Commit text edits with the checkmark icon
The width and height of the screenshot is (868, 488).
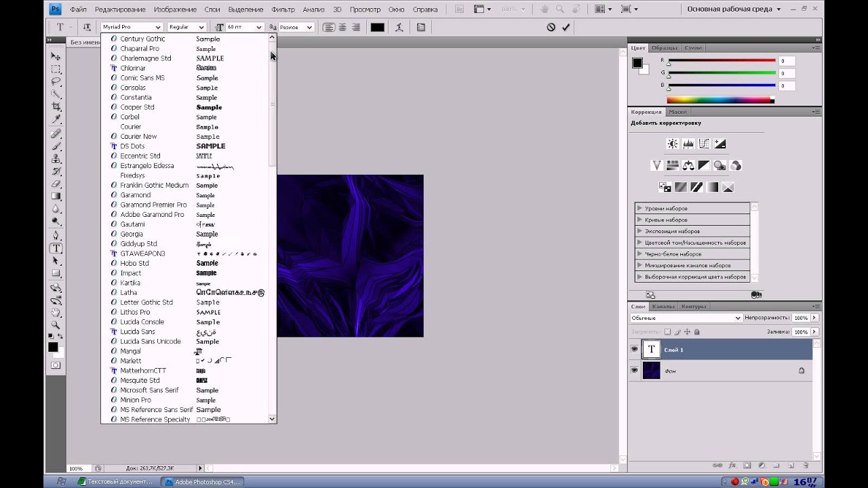point(566,27)
